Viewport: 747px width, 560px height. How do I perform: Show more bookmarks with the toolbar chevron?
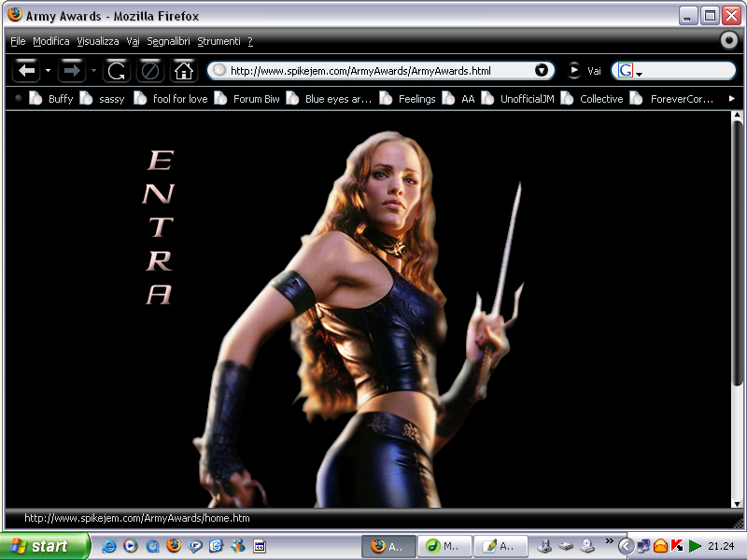point(732,99)
